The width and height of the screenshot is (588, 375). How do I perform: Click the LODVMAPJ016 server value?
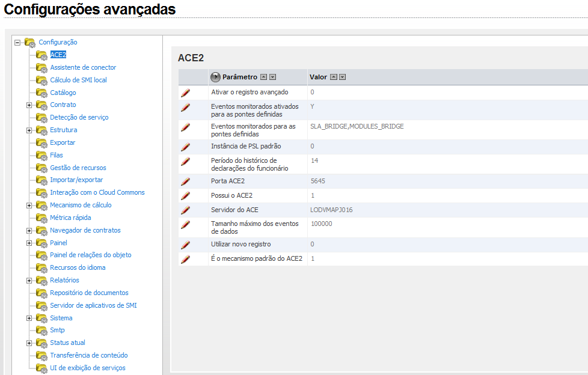coord(331,210)
